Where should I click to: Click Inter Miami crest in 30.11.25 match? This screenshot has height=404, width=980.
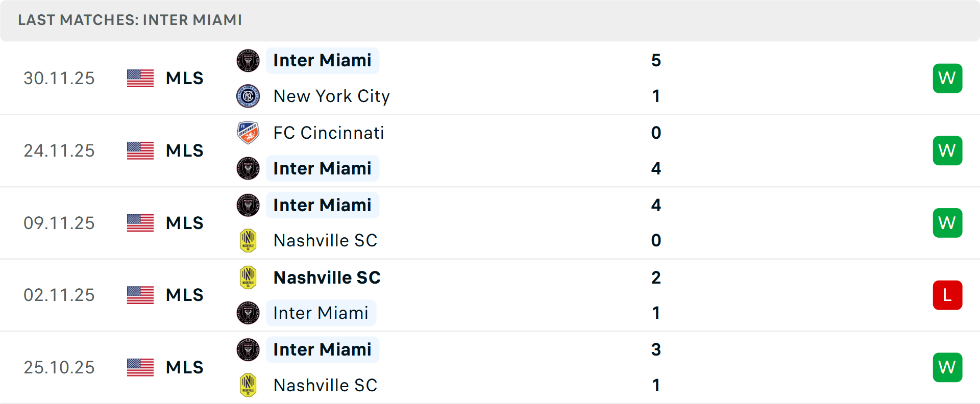(248, 61)
